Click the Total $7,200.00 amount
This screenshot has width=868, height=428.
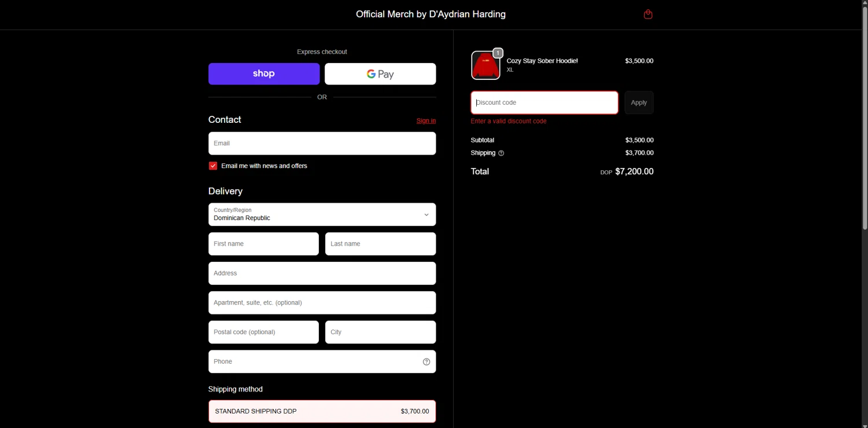click(634, 171)
